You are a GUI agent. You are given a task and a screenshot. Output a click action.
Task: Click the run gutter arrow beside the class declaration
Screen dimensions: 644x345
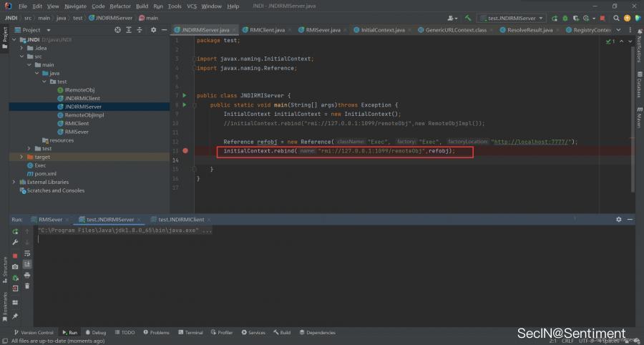click(184, 95)
